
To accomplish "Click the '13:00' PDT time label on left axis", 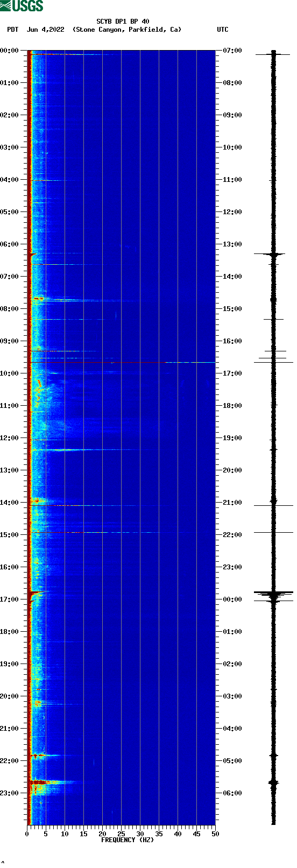I will pos(10,470).
